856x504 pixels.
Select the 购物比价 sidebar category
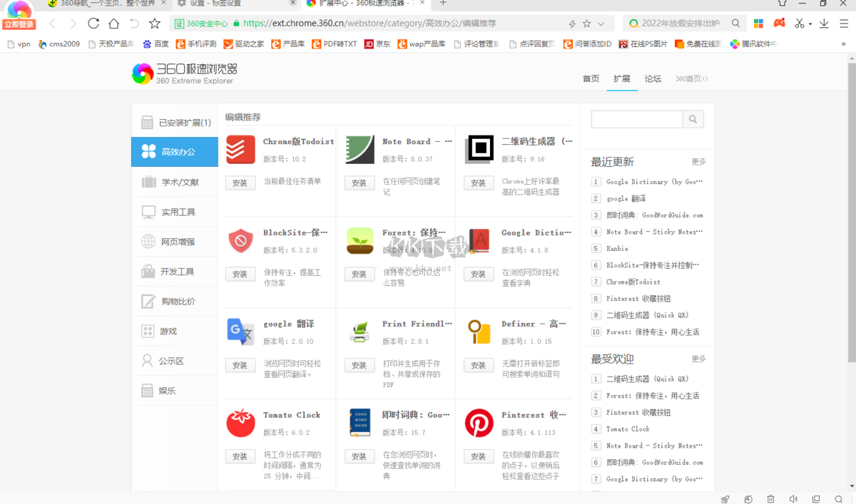(x=175, y=302)
